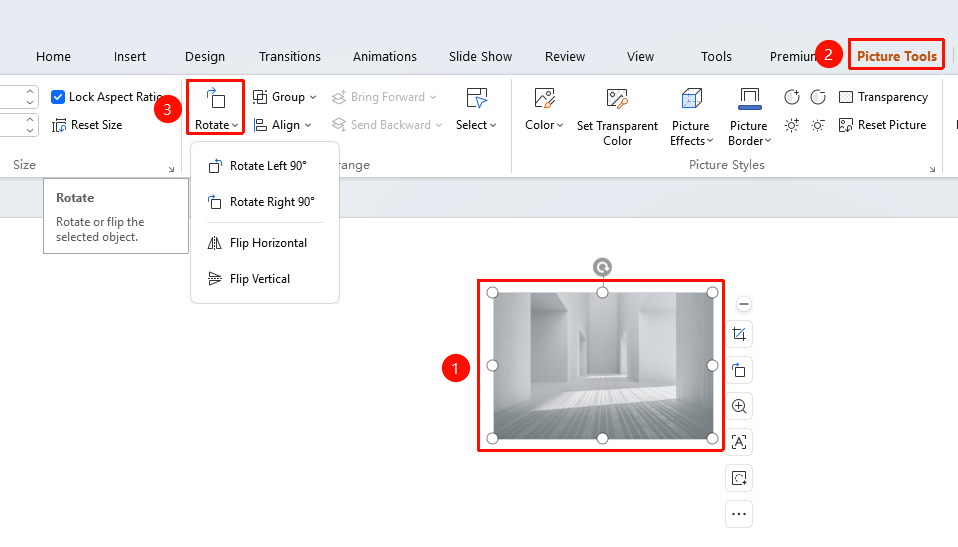The height and width of the screenshot is (547, 958).
Task: Click the increase contrast icon
Action: [792, 97]
